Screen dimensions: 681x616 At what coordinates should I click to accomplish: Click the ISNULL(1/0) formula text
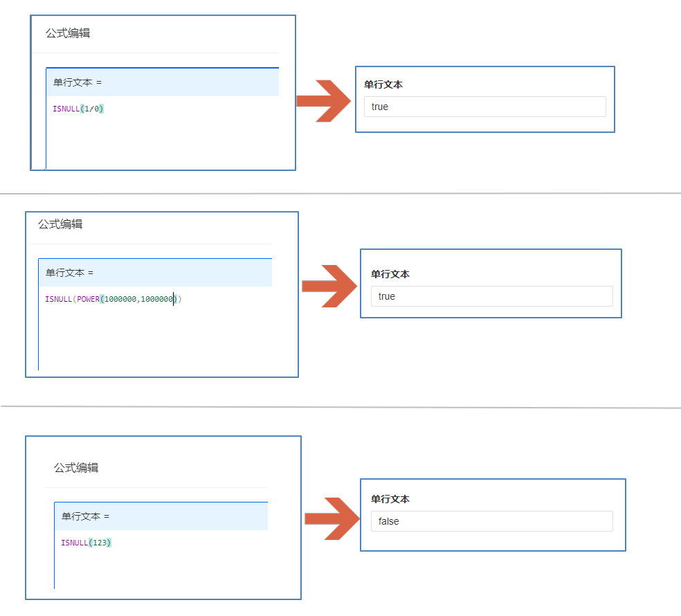pyautogui.click(x=78, y=109)
